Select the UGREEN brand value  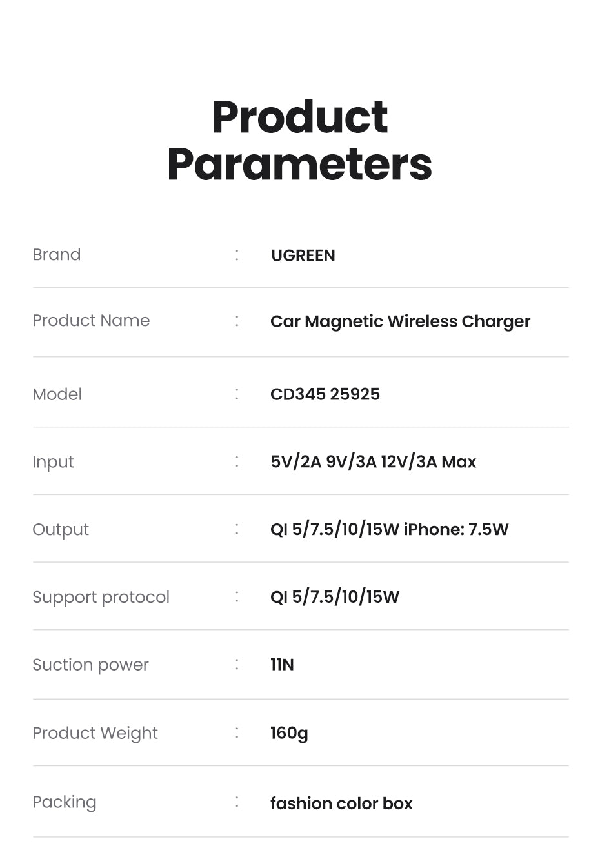(303, 256)
